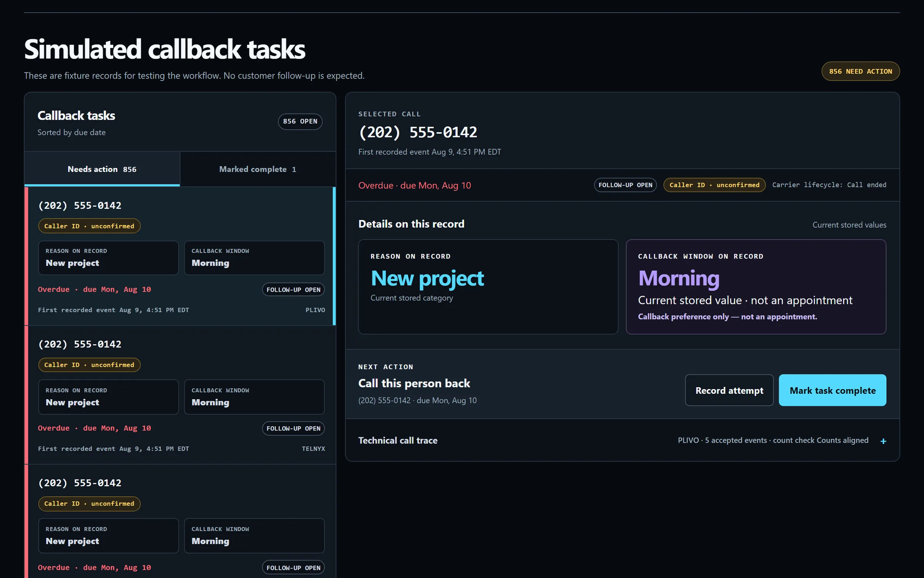Click 'Sorted by due date' text
The width and height of the screenshot is (924, 578).
point(71,132)
